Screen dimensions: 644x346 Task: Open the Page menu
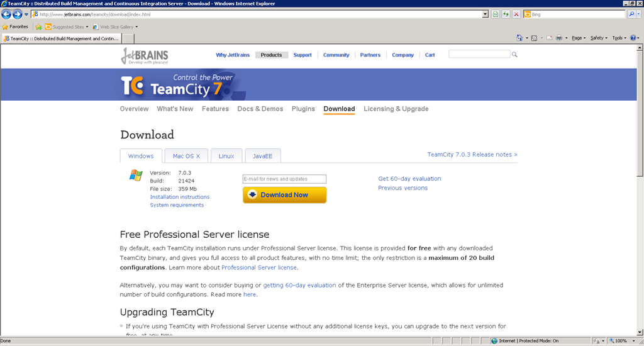tap(579, 38)
